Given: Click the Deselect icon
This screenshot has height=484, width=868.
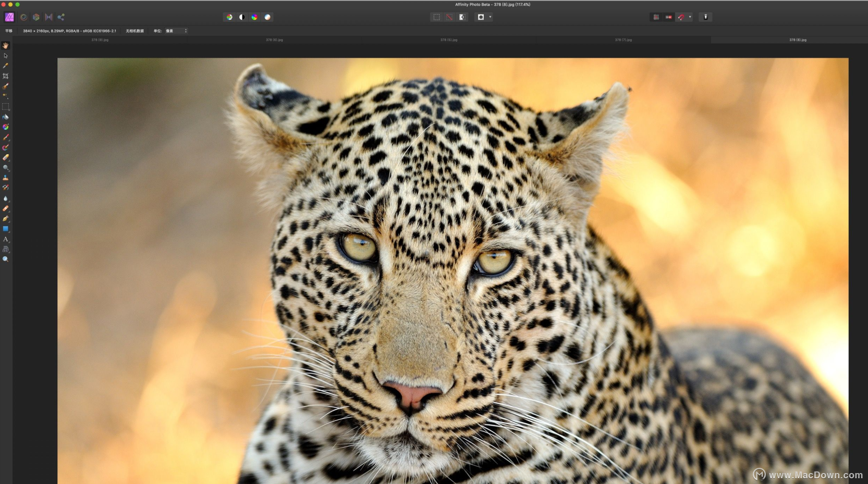Looking at the screenshot, I should click(449, 17).
